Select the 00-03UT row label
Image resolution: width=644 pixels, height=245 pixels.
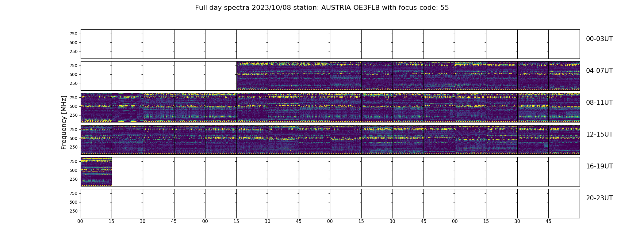click(599, 39)
